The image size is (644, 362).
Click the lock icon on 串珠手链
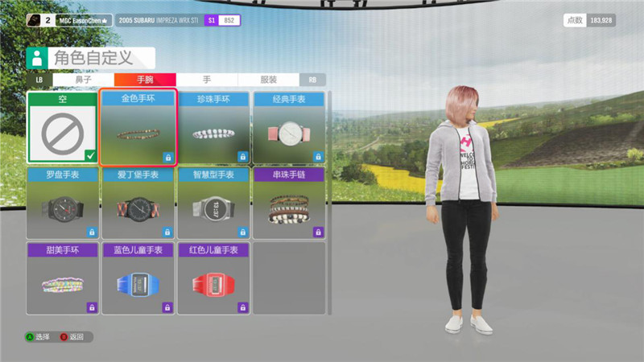click(318, 232)
